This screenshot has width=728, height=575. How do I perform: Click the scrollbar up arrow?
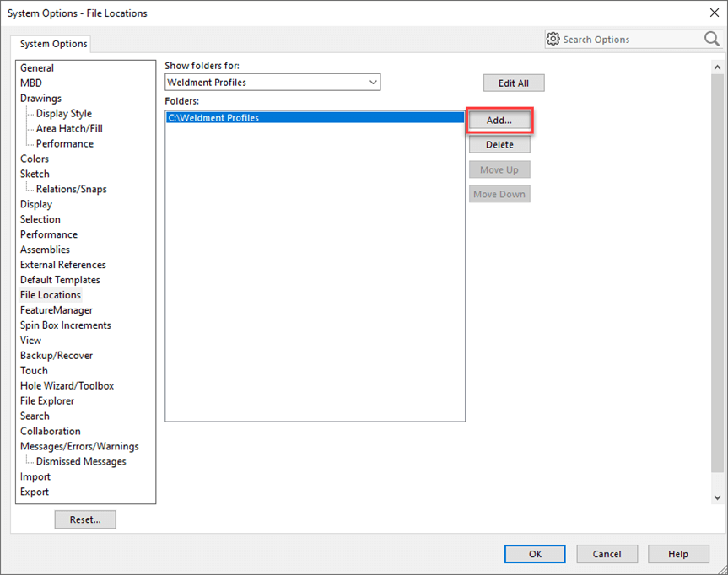pos(717,67)
